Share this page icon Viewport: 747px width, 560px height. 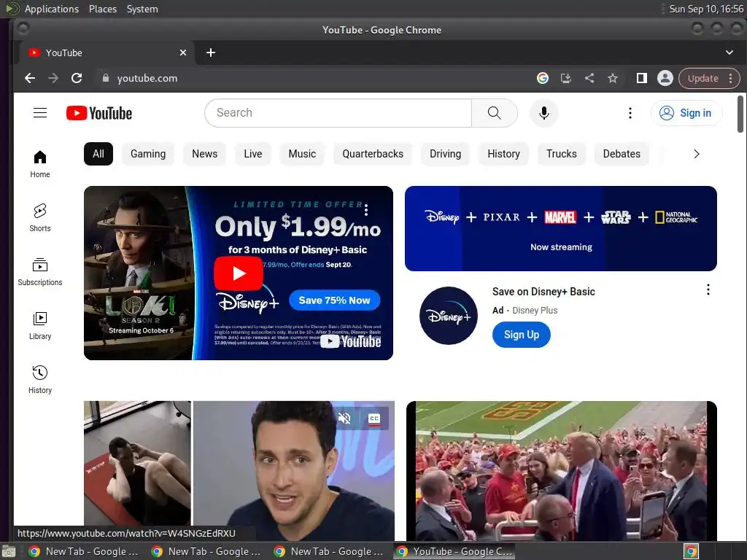[589, 78]
